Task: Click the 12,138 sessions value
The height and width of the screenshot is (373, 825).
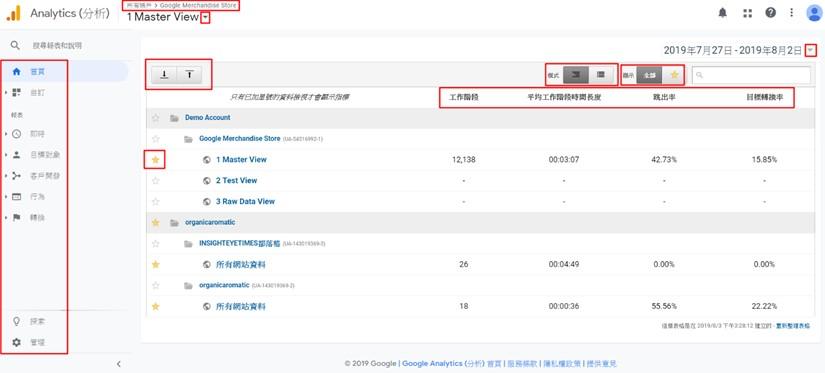Action: coord(464,159)
